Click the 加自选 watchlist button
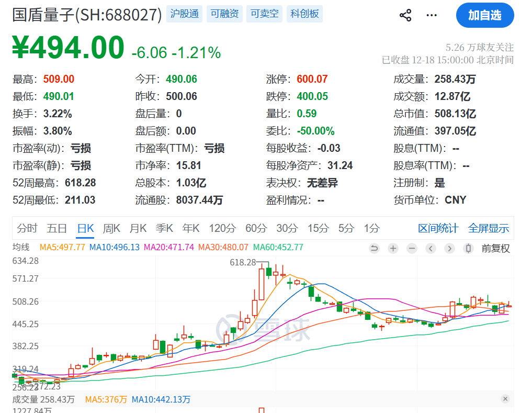The width and height of the screenshot is (532, 413). 484,15
